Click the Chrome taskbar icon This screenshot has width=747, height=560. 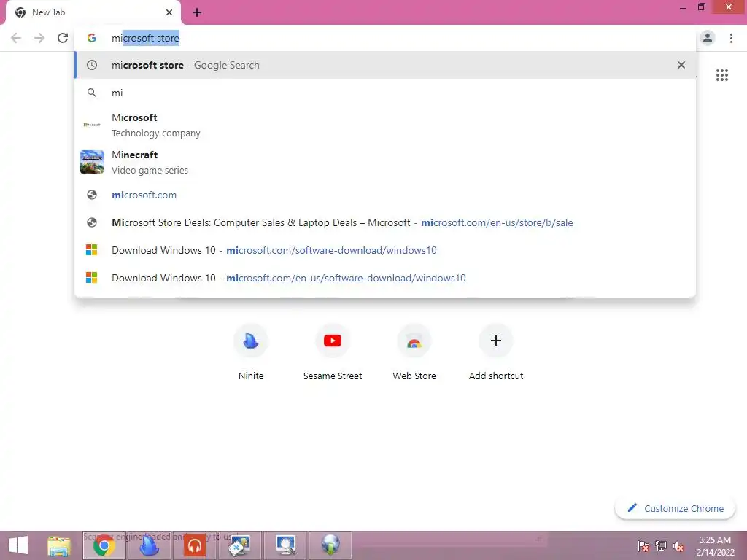[104, 545]
